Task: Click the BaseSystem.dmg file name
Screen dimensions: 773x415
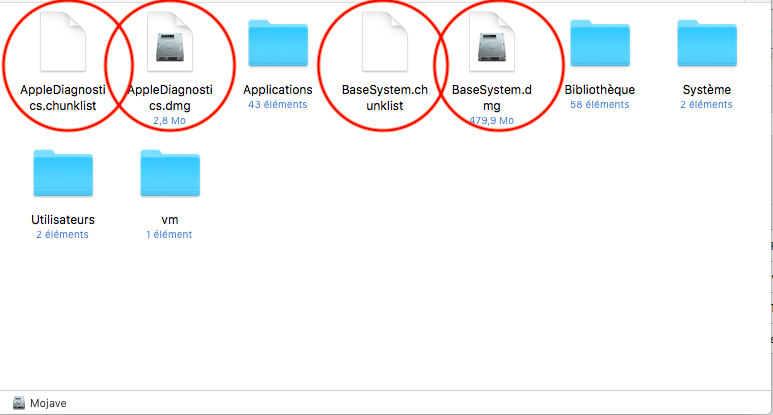Action: (492, 98)
